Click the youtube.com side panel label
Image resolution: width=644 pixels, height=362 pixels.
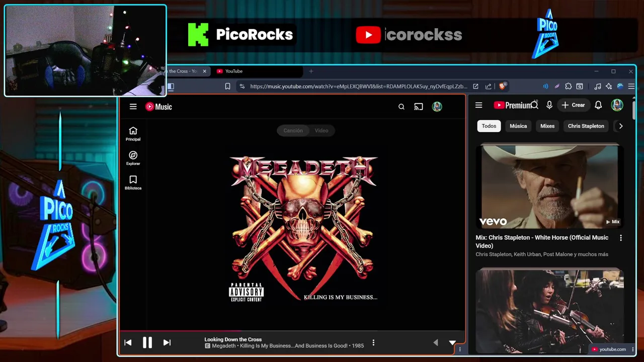pyautogui.click(x=609, y=349)
